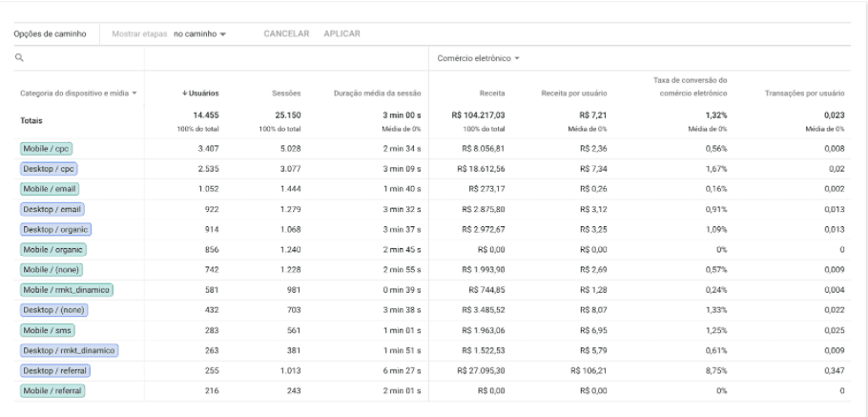Sort by the Usuários column header
The height and width of the screenshot is (417, 868).
point(200,93)
